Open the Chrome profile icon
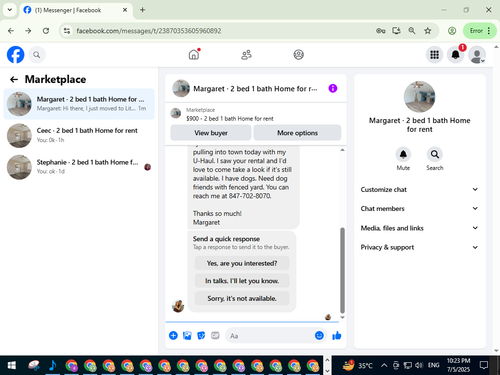This screenshot has height=375, width=500. click(x=452, y=31)
